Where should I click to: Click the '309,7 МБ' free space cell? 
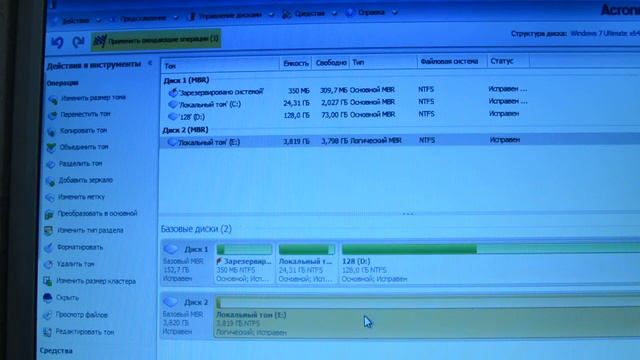[x=334, y=90]
